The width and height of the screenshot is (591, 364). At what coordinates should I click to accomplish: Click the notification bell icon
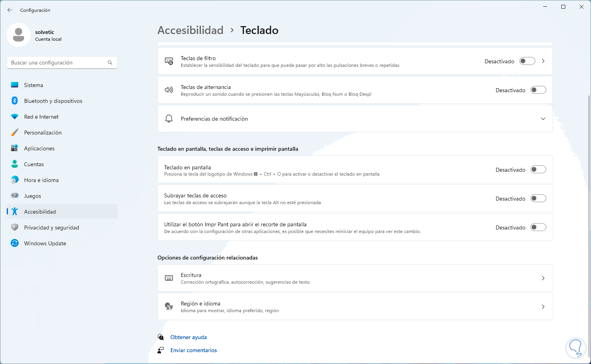coord(169,119)
